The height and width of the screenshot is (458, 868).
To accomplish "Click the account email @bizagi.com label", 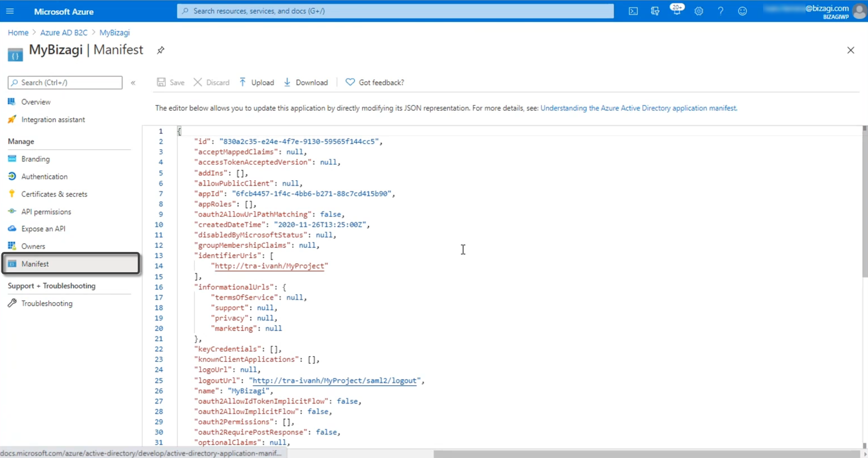I will (827, 8).
